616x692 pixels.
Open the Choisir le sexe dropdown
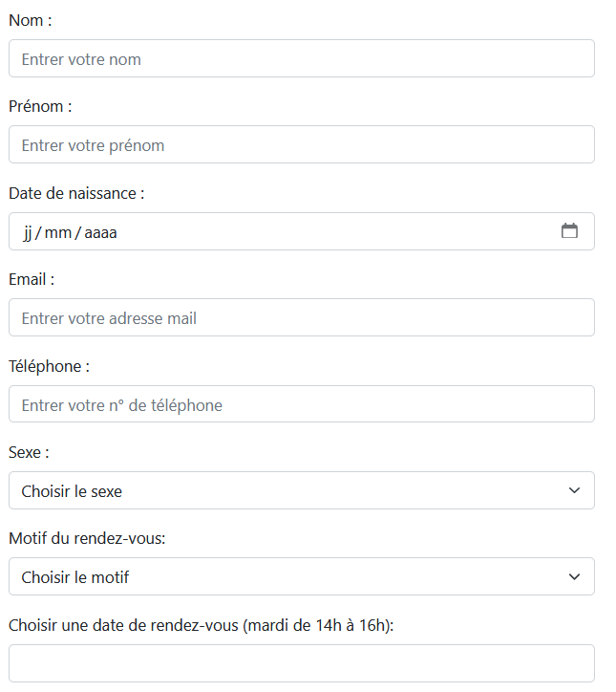[x=302, y=490]
